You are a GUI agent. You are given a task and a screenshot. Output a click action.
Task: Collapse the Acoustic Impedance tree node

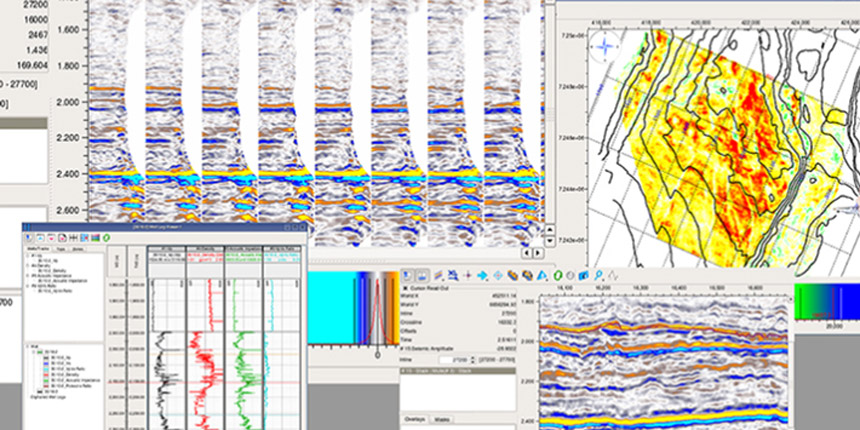(x=29, y=275)
